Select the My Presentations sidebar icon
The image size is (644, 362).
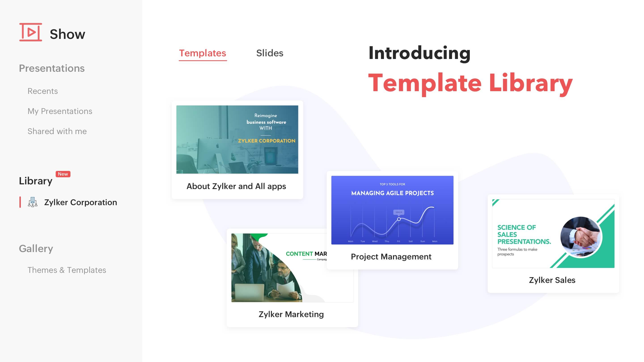[x=60, y=111]
